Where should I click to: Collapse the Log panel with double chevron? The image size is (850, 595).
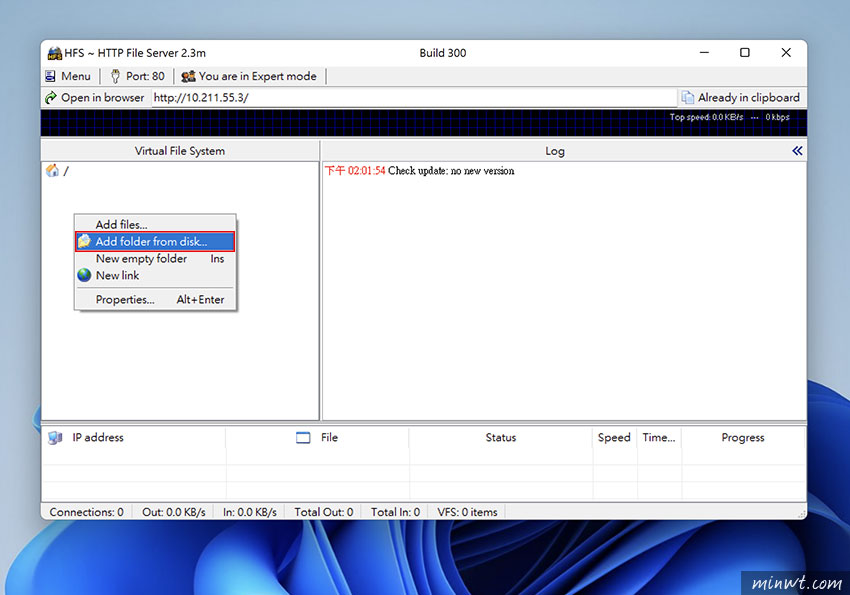coord(797,151)
